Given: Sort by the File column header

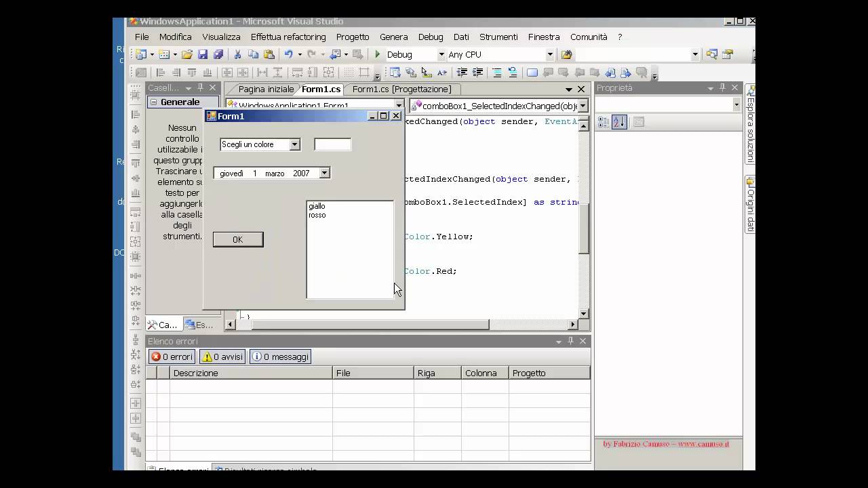Looking at the screenshot, I should pos(373,373).
